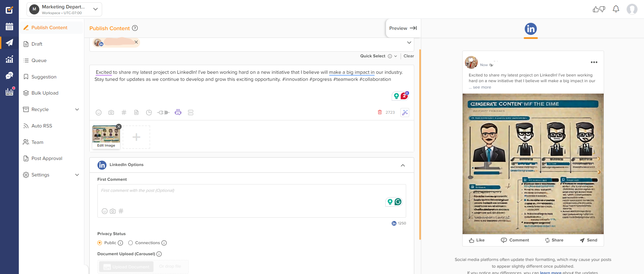Collapse the Preview panel button
The image size is (644, 274).
(x=403, y=28)
